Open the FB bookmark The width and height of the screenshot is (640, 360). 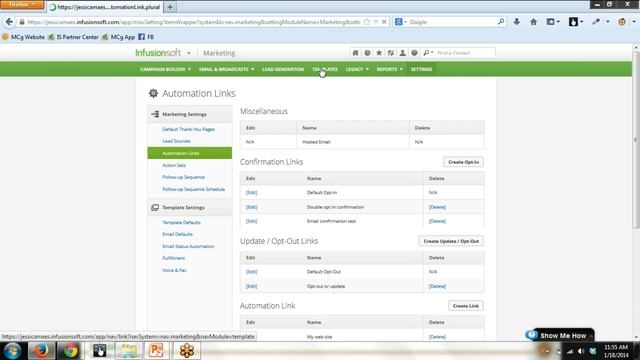pos(146,37)
